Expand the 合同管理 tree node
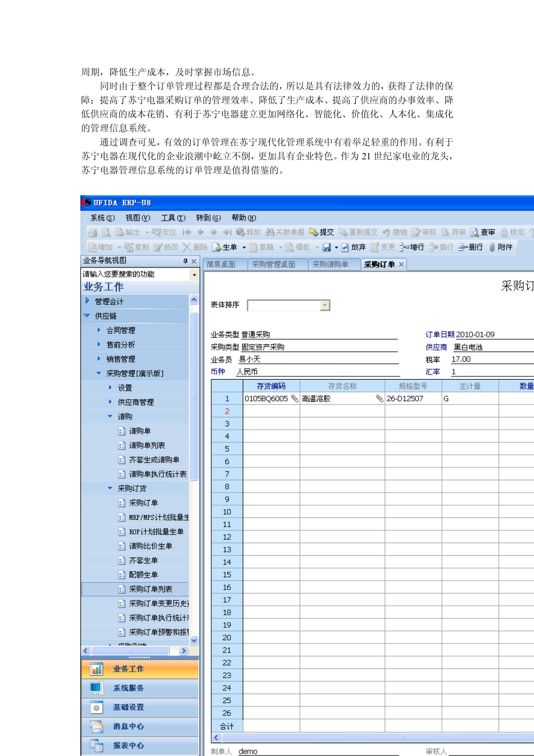534x756 pixels. coord(99,330)
